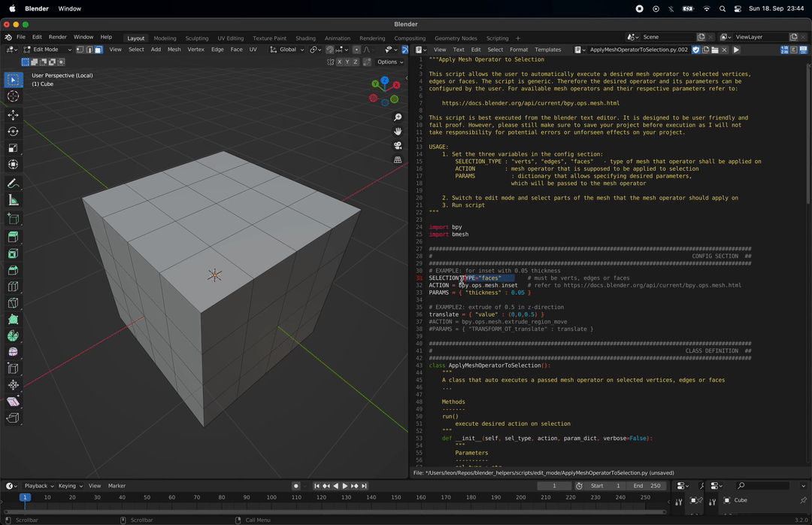Open the Options dropdown in viewport
The height and width of the screenshot is (525, 812).
pyautogui.click(x=390, y=62)
